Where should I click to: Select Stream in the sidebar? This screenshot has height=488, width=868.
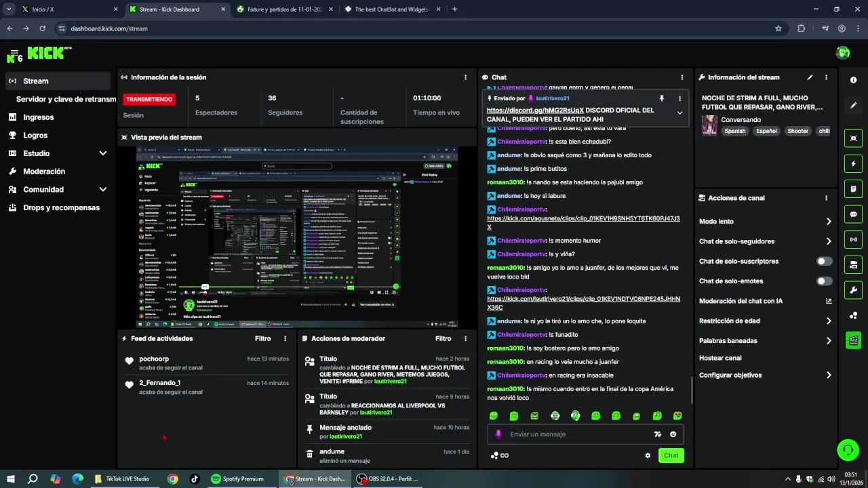pyautogui.click(x=58, y=81)
